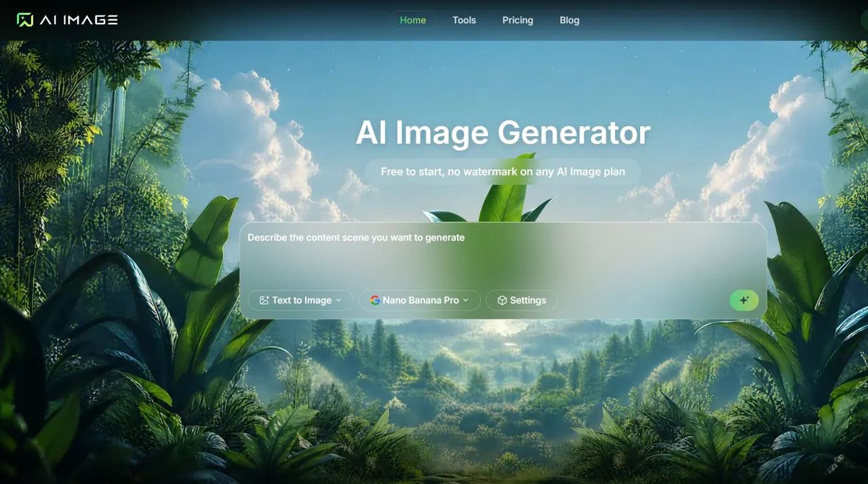Click the AI Image logo icon
This screenshot has height=484, width=868.
coord(25,20)
